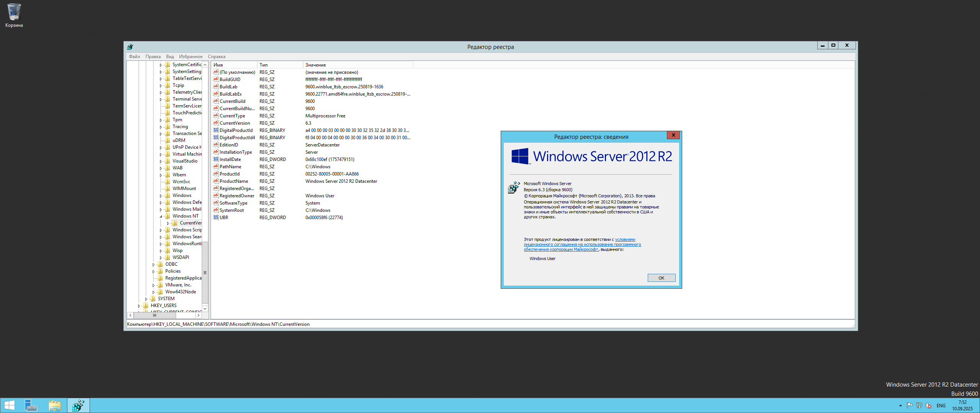This screenshot has width=980, height=413.
Task: Click the UBR DWORD value icon
Action: [x=216, y=217]
